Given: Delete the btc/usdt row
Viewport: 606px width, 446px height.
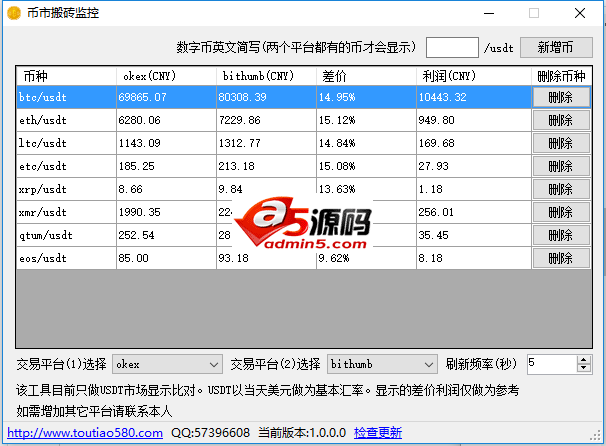Looking at the screenshot, I should click(x=561, y=97).
